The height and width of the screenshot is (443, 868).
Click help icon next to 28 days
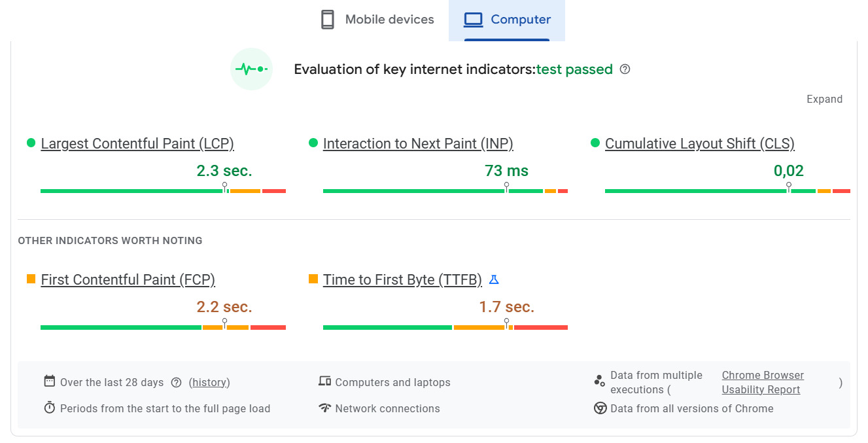pyautogui.click(x=176, y=383)
